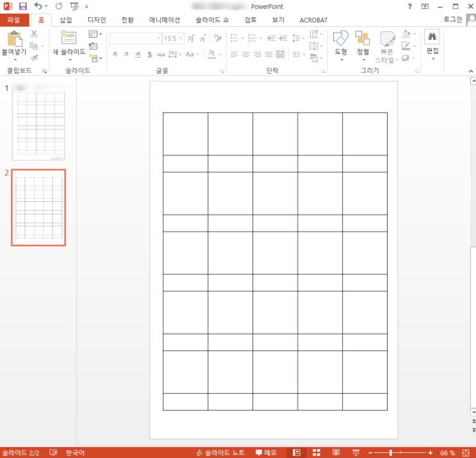
Task: Switch to Reading view
Action: [x=336, y=452]
